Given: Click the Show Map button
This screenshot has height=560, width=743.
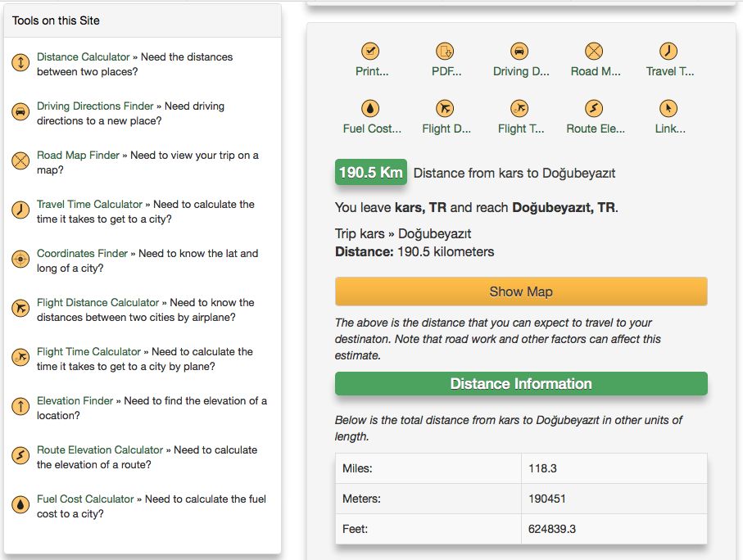Looking at the screenshot, I should coord(520,291).
